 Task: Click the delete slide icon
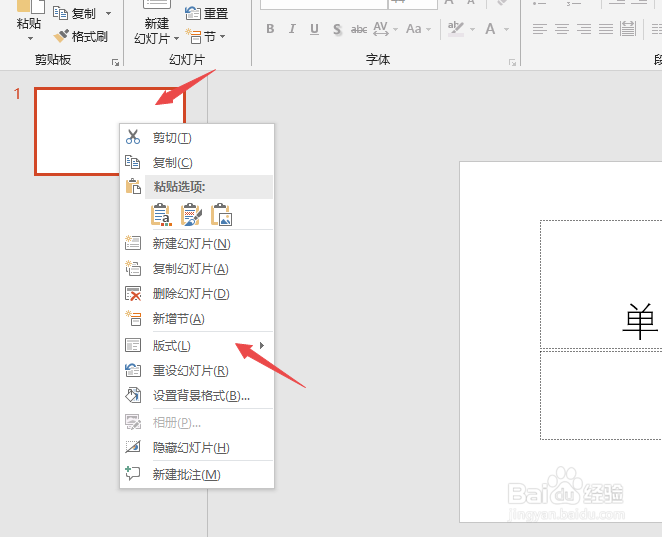(133, 293)
